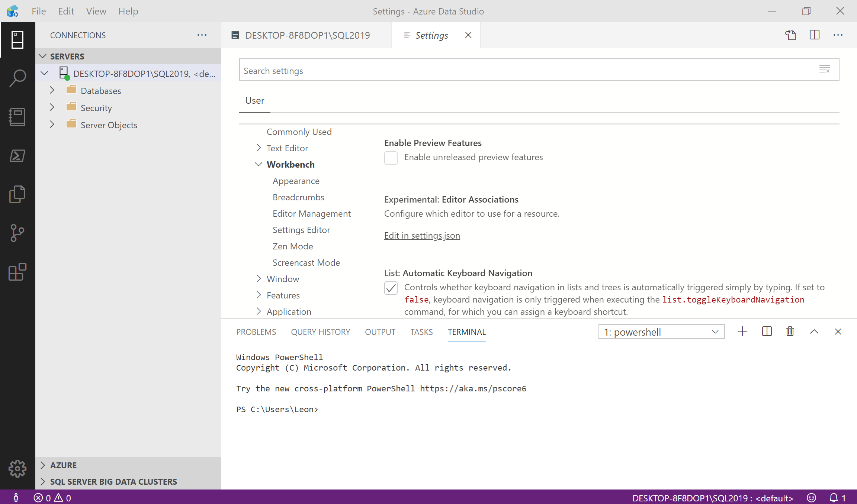Open the Extensions view icon
Screen dimensions: 857x504
[17, 272]
